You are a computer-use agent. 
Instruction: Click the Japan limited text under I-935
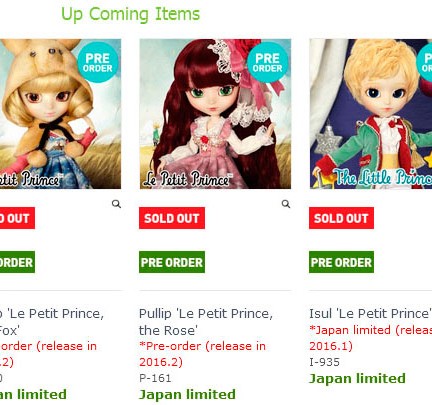click(357, 378)
